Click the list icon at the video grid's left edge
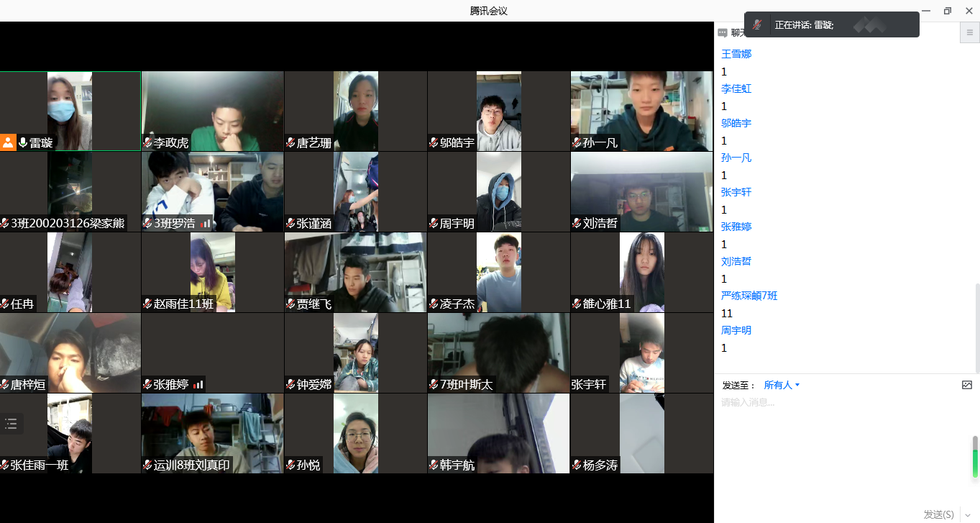This screenshot has height=523, width=980. [11, 424]
